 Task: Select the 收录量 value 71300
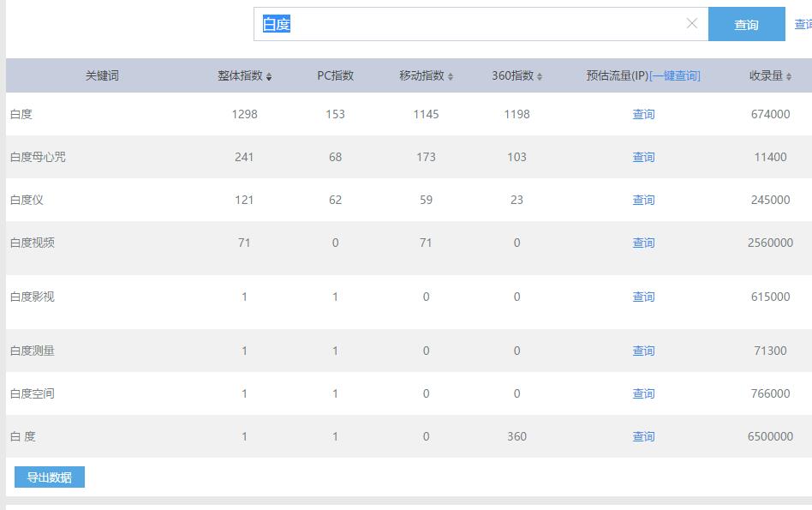click(770, 351)
